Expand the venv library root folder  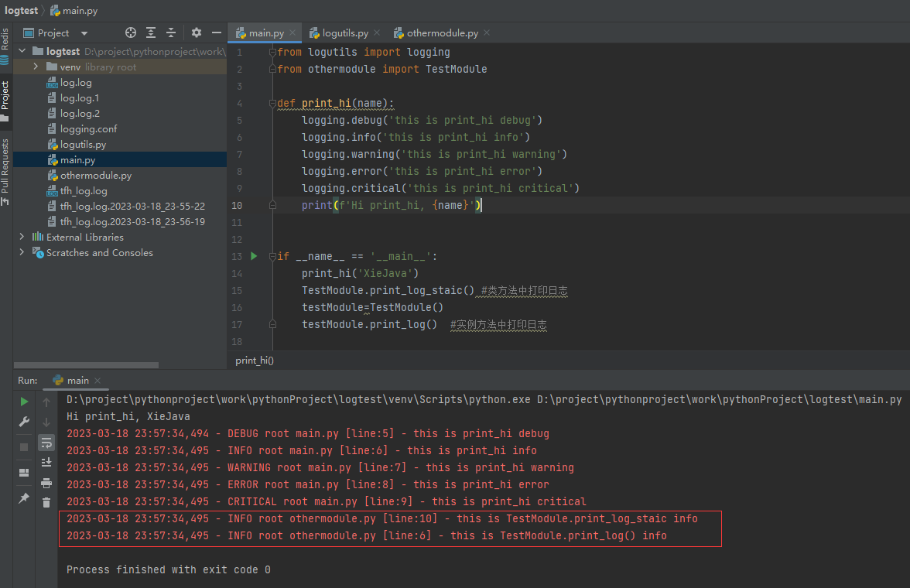point(36,67)
